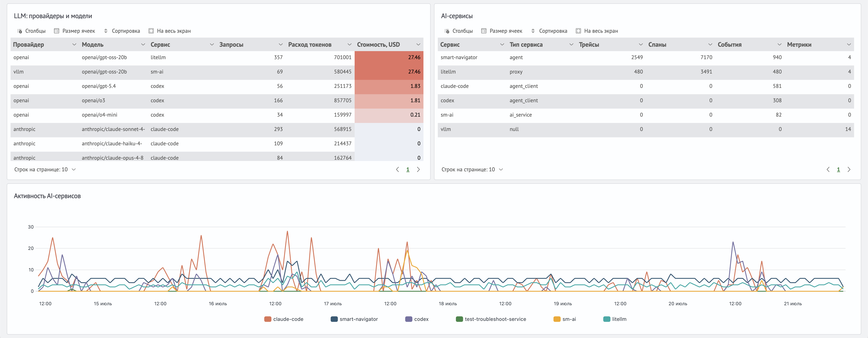This screenshot has width=868, height=338.
Task: Select page 1 in AI-сервисы pagination
Action: coord(838,170)
